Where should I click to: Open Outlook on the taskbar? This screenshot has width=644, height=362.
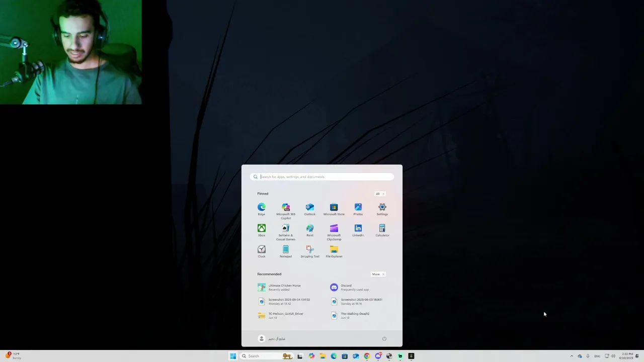tap(356, 356)
